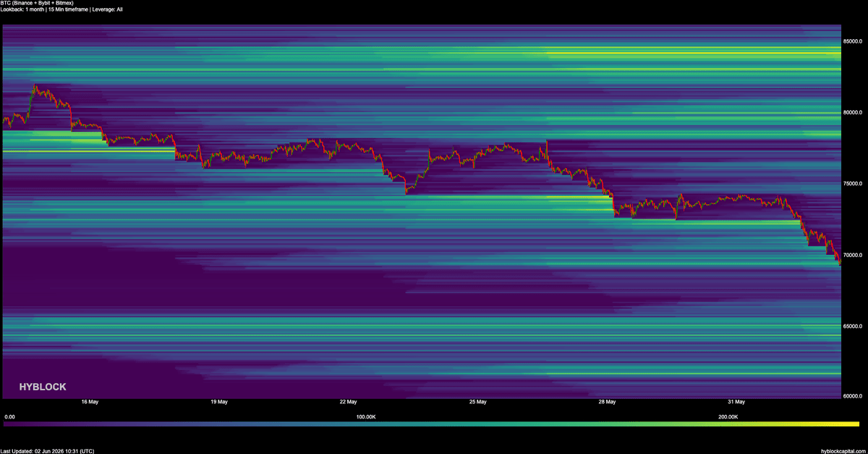Click the BTC exchanges chart title
The width and height of the screenshot is (868, 454).
[37, 3]
